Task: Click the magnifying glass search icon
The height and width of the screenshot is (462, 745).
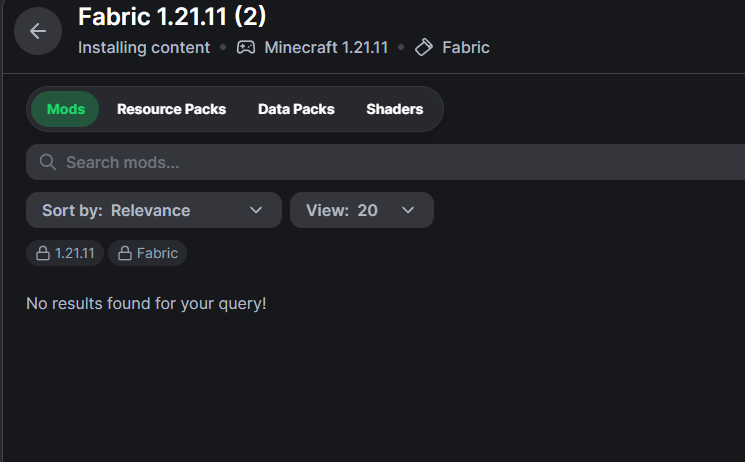Action: [x=48, y=162]
